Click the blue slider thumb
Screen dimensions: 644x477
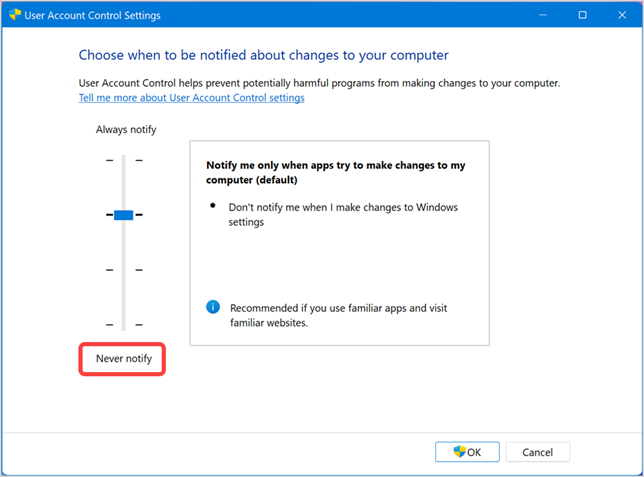coord(124,214)
